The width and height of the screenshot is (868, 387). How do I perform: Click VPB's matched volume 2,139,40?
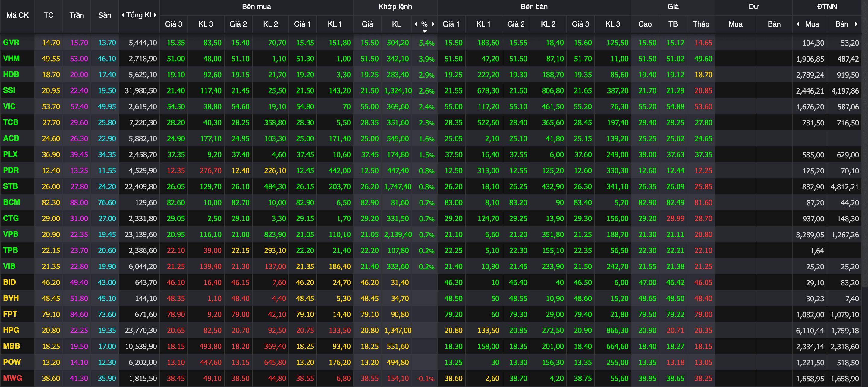(398, 235)
